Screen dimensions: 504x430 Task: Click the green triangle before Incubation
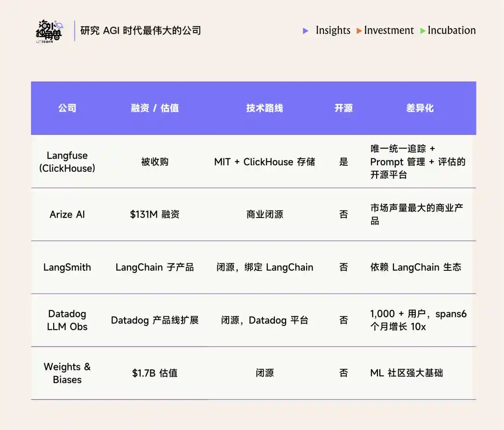coord(423,31)
